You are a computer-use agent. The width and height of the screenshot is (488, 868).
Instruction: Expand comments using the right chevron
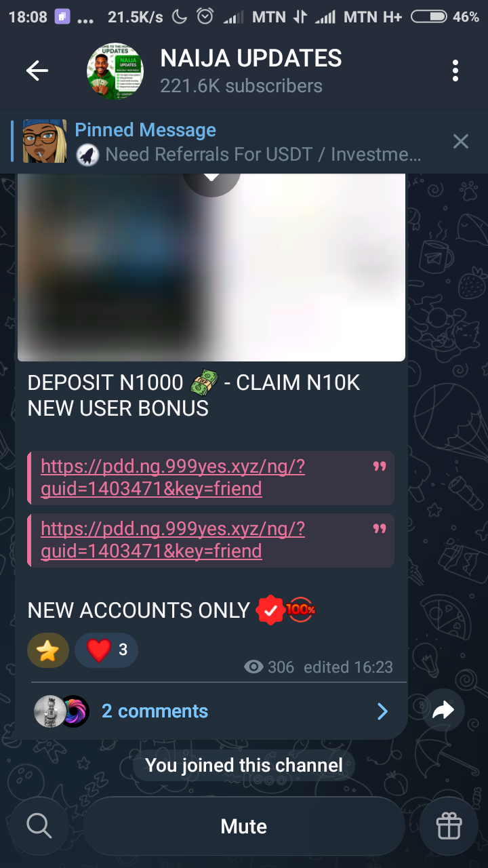tap(383, 711)
